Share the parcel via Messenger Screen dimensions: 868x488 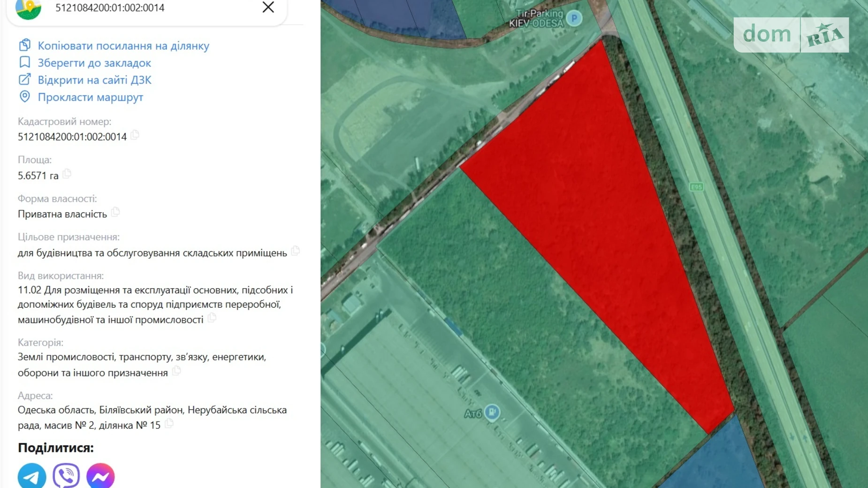click(x=100, y=476)
